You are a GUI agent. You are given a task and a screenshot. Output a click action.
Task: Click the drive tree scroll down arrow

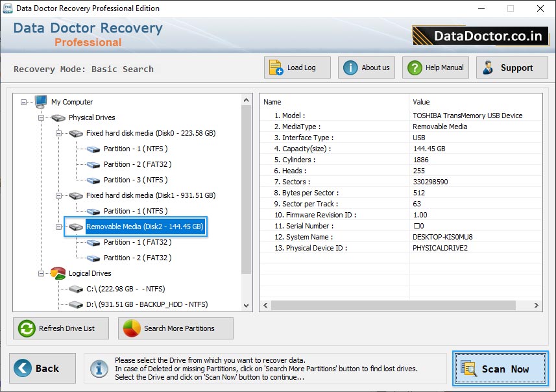pos(247,305)
